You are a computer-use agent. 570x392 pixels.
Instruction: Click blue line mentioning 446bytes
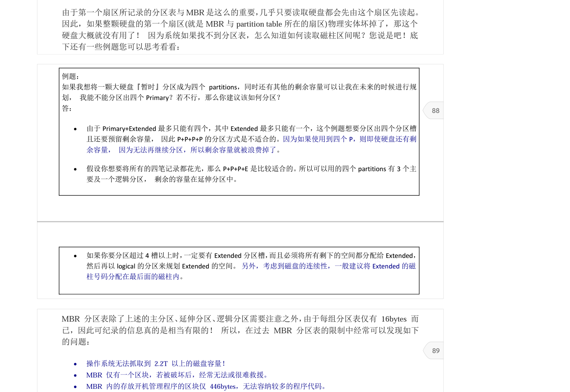point(206,386)
